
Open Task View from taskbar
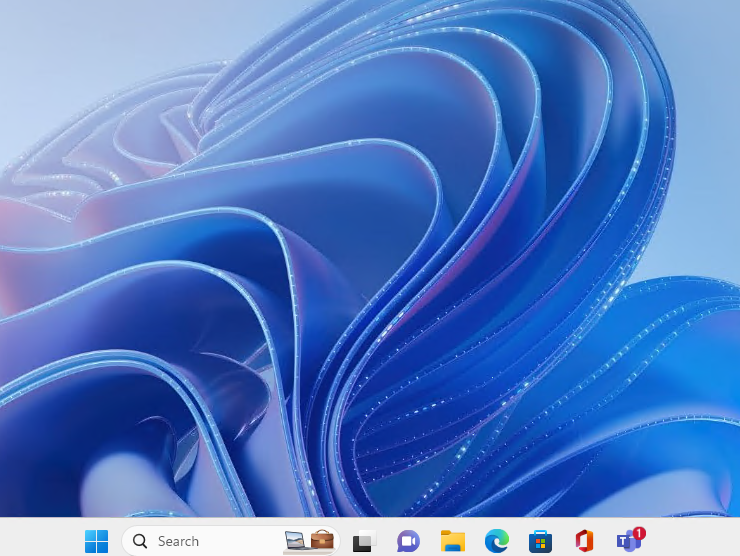[364, 541]
